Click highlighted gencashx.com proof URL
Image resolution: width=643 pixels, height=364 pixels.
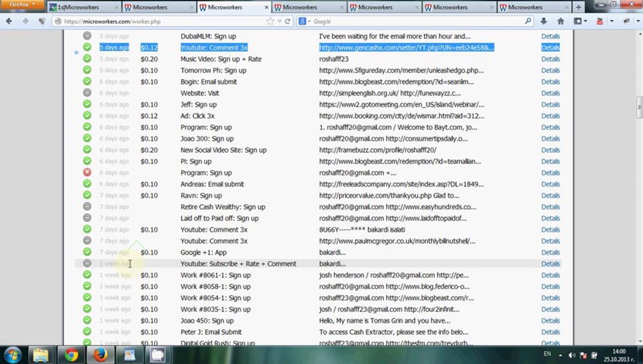pyautogui.click(x=406, y=48)
